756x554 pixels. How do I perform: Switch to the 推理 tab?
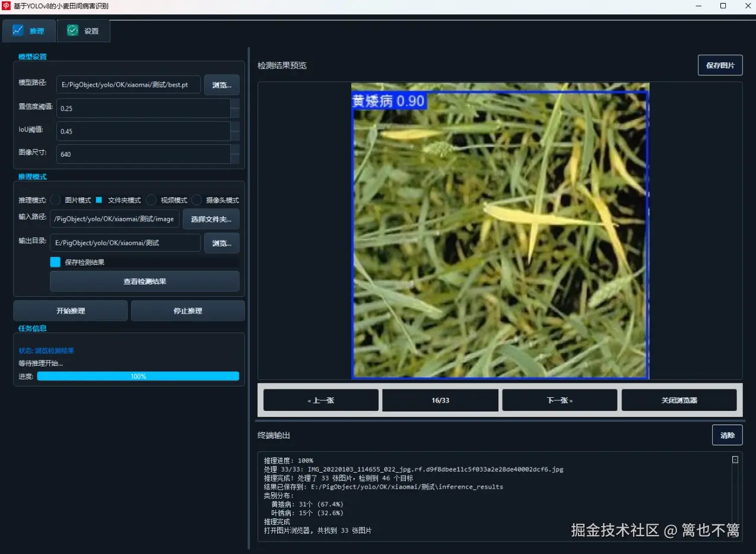29,31
